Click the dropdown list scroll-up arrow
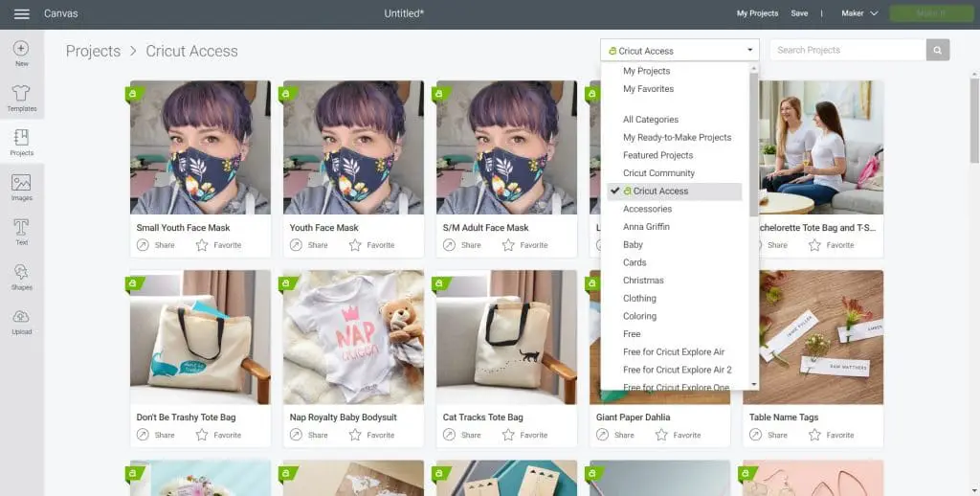This screenshot has height=496, width=980. tap(754, 68)
